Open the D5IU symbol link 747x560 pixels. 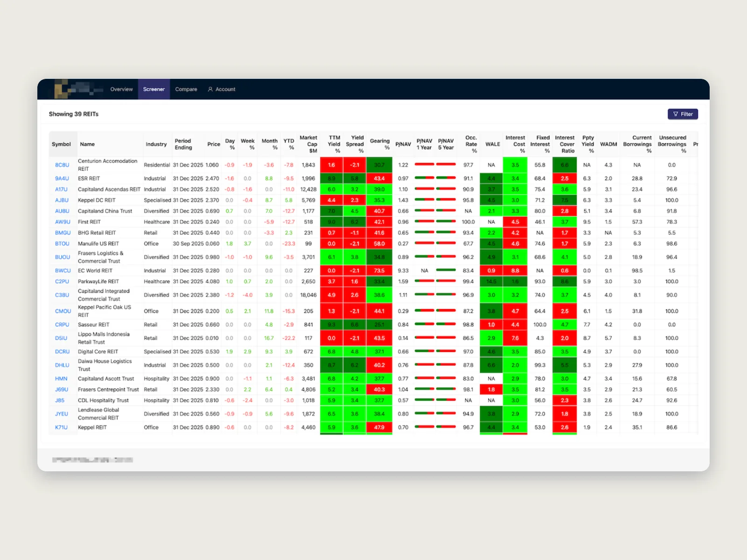[61, 338]
